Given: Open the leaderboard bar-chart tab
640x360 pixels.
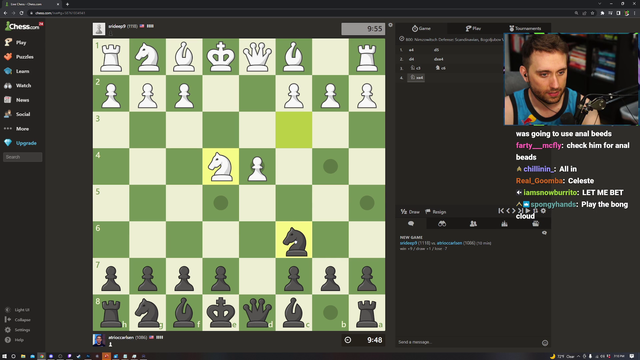Looking at the screenshot, I should click(x=504, y=223).
